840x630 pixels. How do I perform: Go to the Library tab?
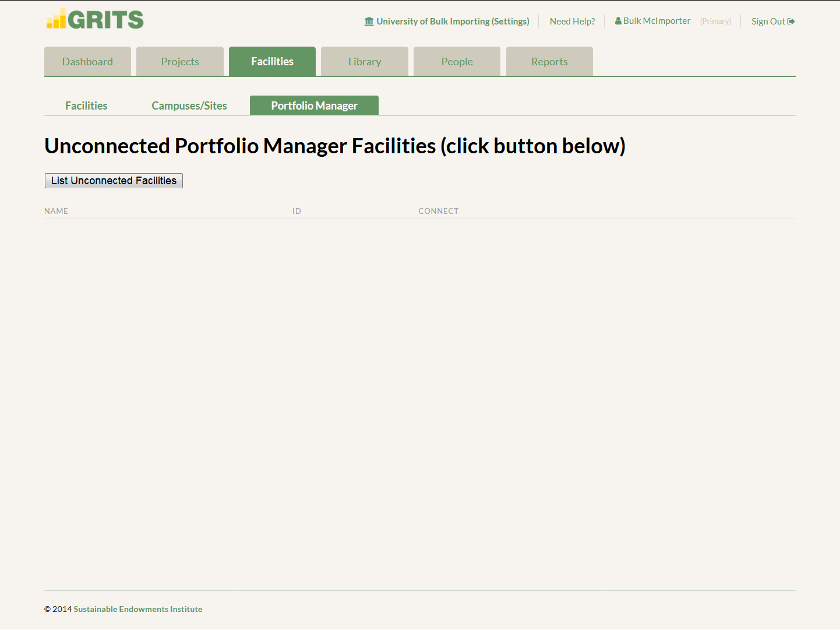tap(365, 61)
